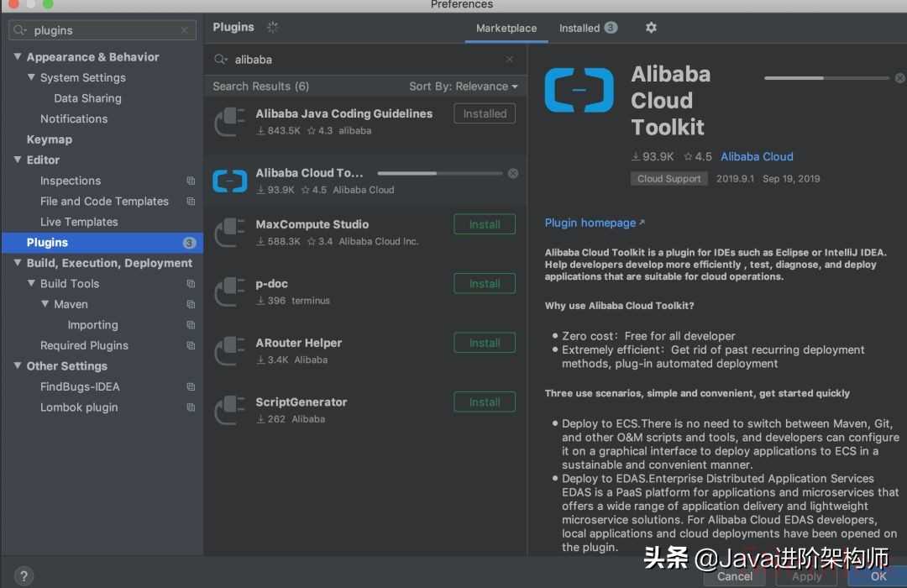Image resolution: width=907 pixels, height=588 pixels.
Task: Open the help question mark button
Action: point(24,575)
